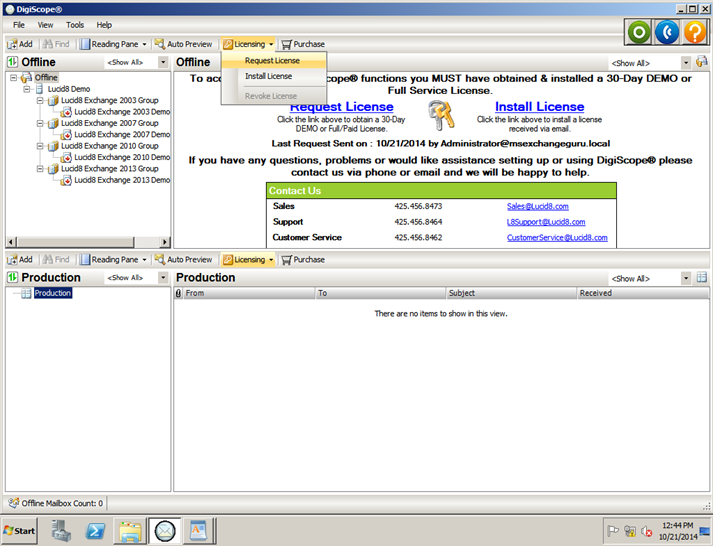This screenshot has width=713, height=546.
Task: Open Server Manager from the taskbar
Action: [61, 531]
